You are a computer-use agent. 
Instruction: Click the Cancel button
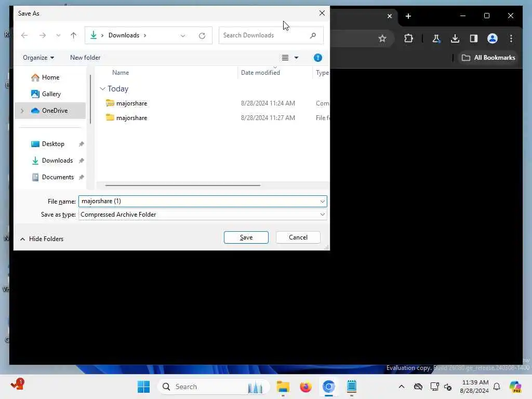coord(298,237)
